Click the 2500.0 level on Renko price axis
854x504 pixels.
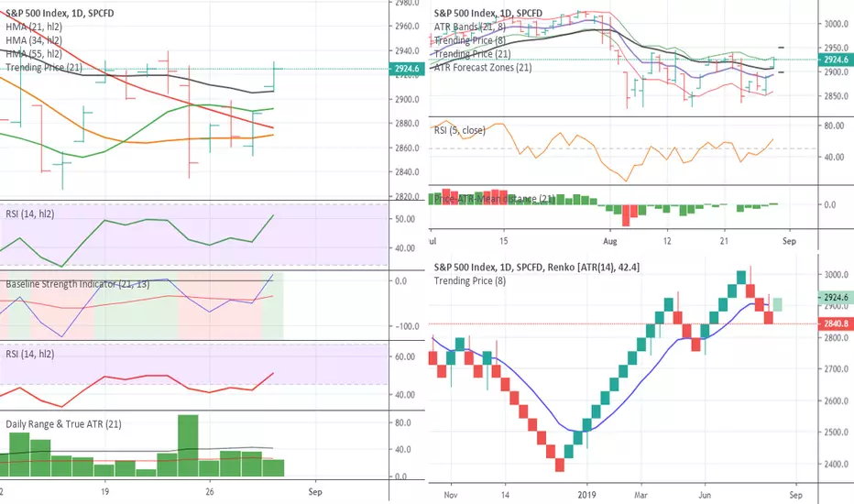pyautogui.click(x=836, y=433)
